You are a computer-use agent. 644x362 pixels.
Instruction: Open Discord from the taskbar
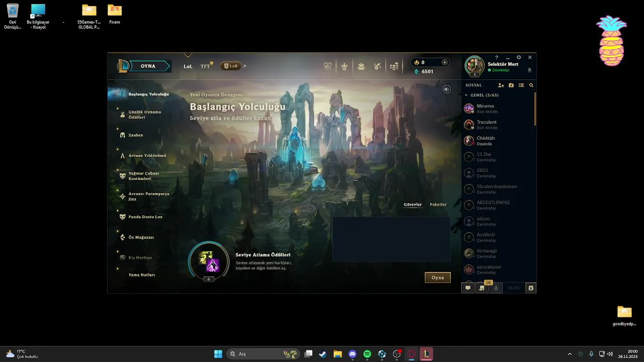pos(352,354)
